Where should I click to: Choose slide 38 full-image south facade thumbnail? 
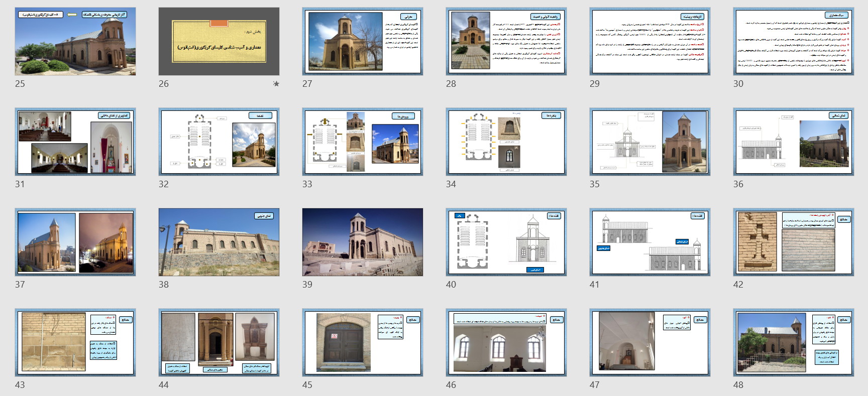tap(219, 242)
